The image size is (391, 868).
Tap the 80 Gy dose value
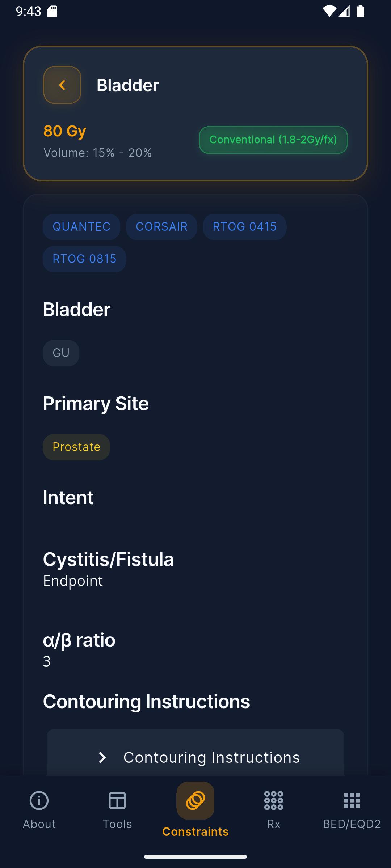[65, 131]
